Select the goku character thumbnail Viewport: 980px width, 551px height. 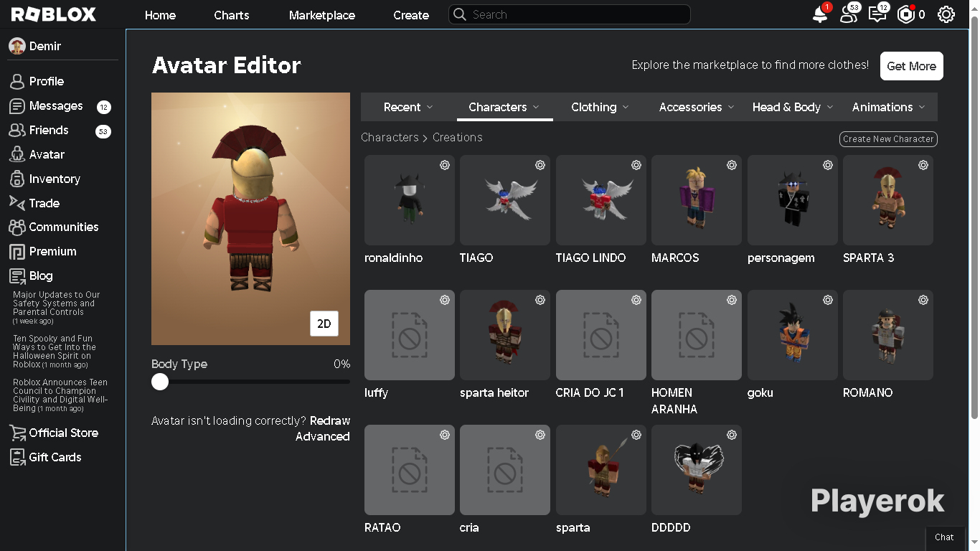pyautogui.click(x=793, y=335)
